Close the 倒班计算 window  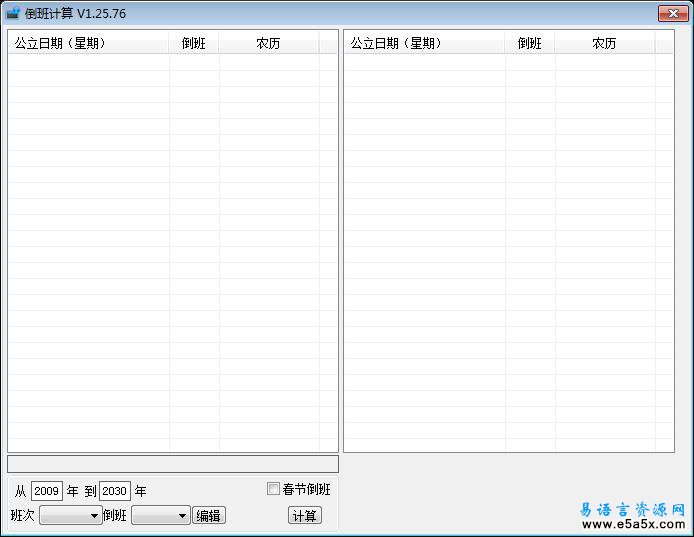(673, 13)
